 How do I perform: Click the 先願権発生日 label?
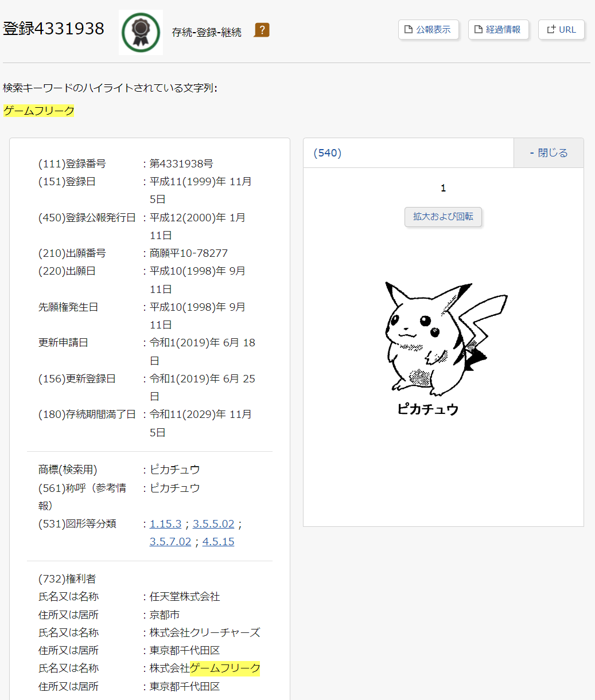tap(68, 307)
